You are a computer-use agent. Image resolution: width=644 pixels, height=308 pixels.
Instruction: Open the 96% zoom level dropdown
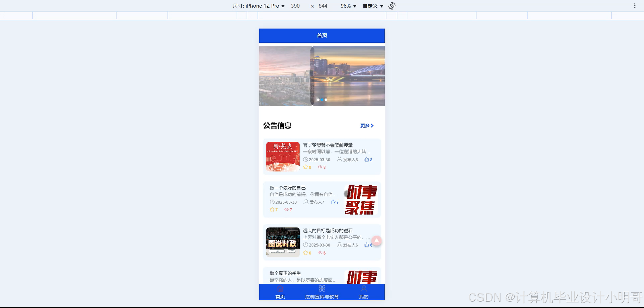[x=348, y=6]
